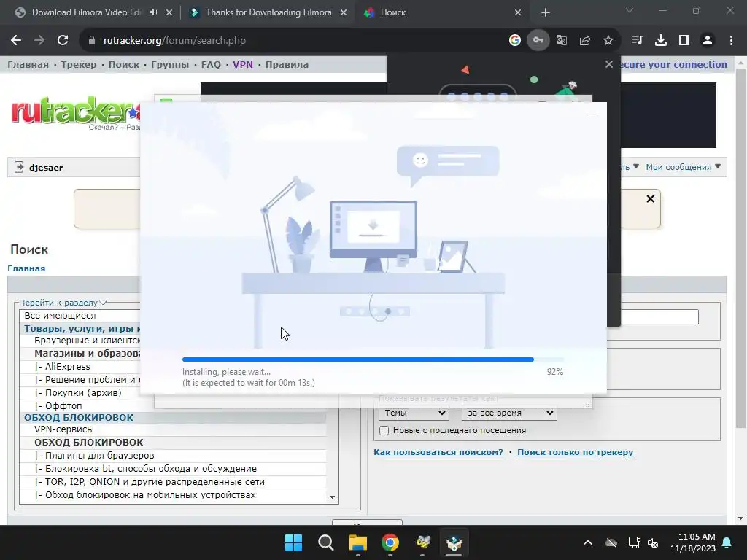
Task: Open Windows taskbar search
Action: pyautogui.click(x=326, y=542)
